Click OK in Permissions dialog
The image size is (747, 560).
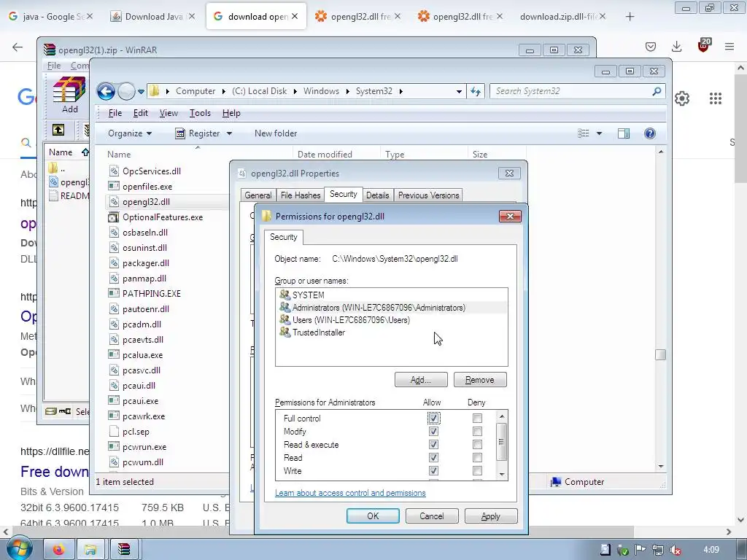pyautogui.click(x=373, y=516)
